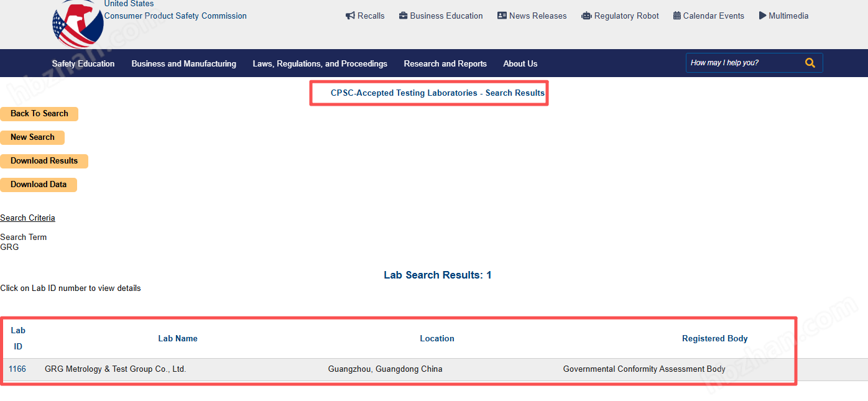Expand the Research and Reports menu
The height and width of the screenshot is (401, 868).
[445, 63]
